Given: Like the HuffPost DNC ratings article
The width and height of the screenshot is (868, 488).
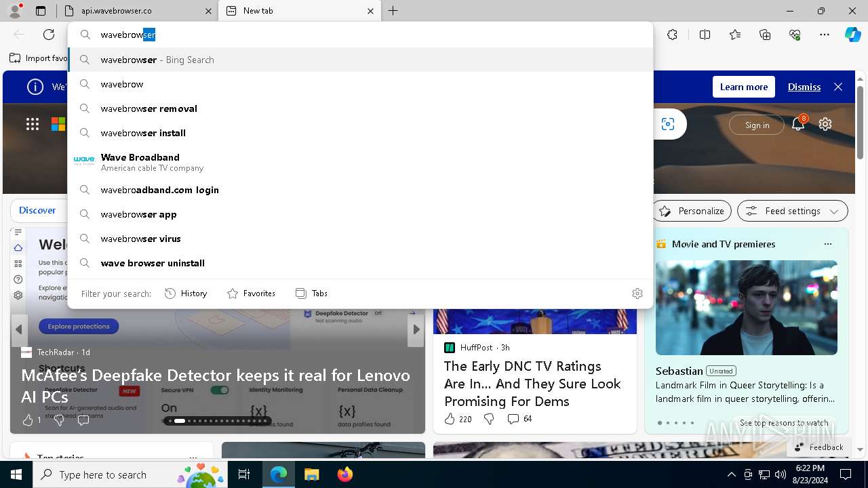Looking at the screenshot, I should 450,419.
